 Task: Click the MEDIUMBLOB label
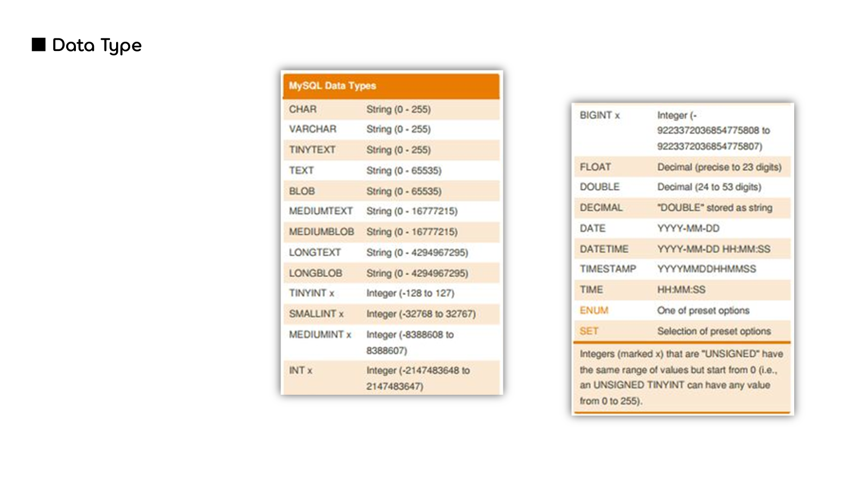[x=321, y=232]
